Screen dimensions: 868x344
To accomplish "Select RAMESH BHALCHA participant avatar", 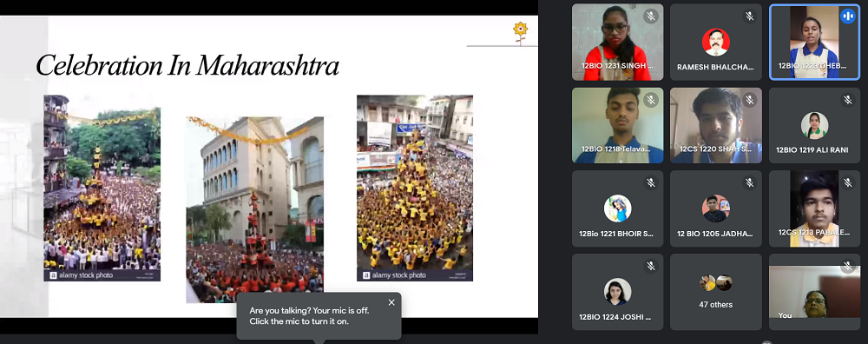I will click(716, 42).
